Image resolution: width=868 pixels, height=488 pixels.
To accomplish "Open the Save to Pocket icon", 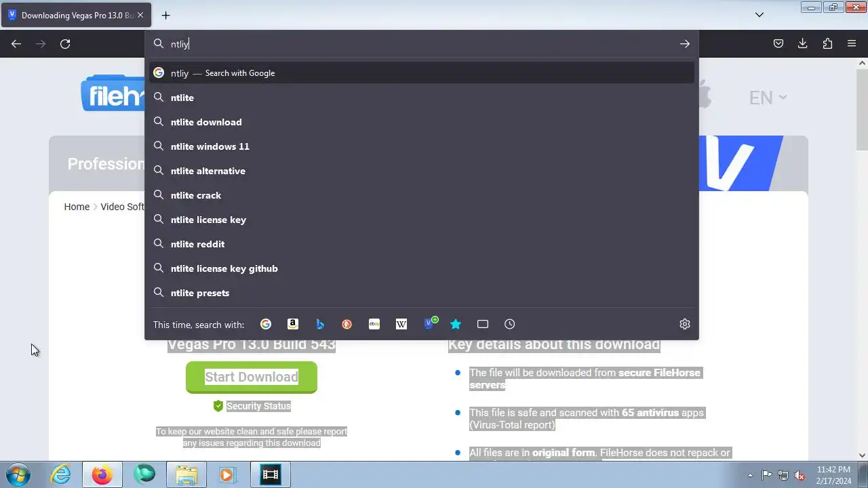I will click(778, 44).
